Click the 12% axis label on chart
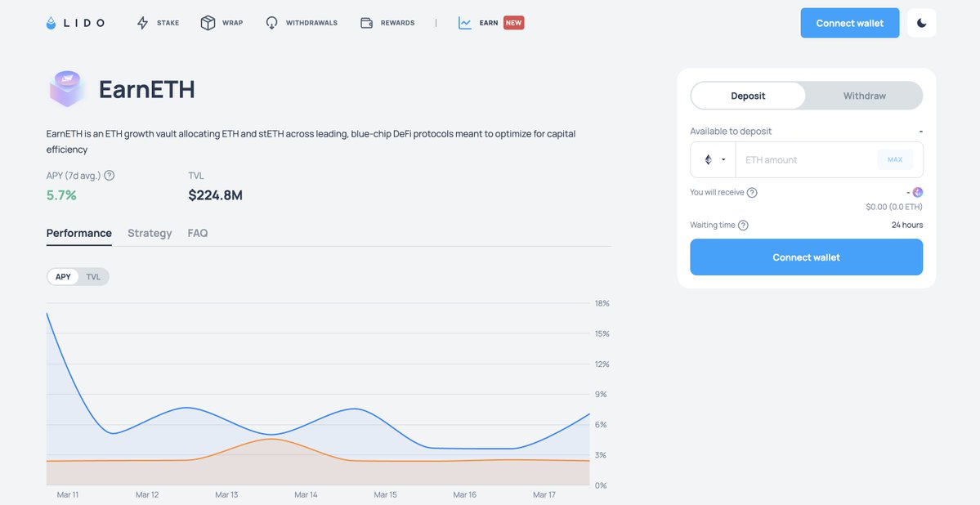This screenshot has height=505, width=980. [602, 364]
